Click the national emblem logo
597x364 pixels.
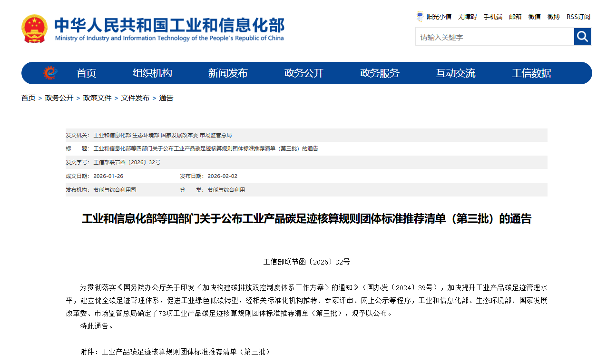click(34, 29)
